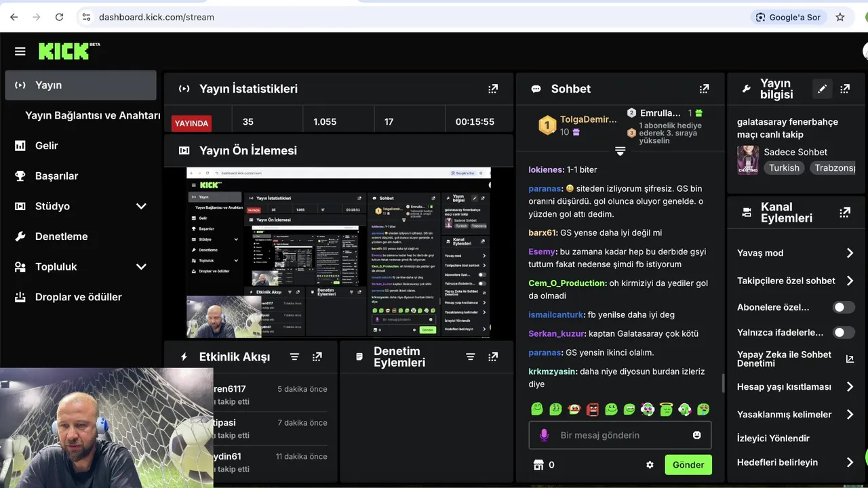Open Etkinlik Akışı filter options
Image resolution: width=868 pixels, height=488 pixels.
pos(294,357)
